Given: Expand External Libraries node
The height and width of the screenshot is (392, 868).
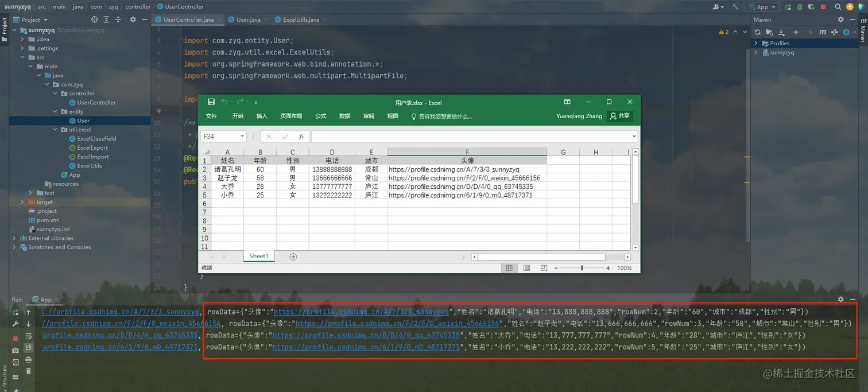Looking at the screenshot, I should point(14,238).
